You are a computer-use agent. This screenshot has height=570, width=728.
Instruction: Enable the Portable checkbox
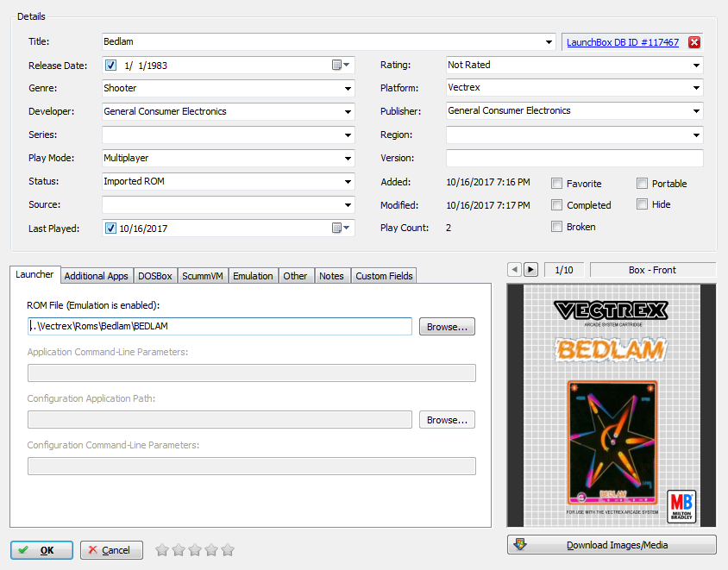tap(642, 184)
